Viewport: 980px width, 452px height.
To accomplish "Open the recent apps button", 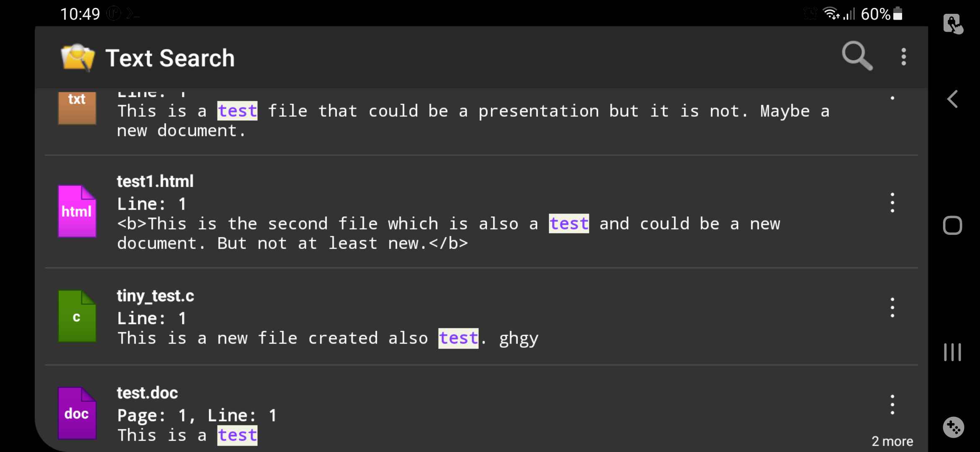I will tap(952, 352).
